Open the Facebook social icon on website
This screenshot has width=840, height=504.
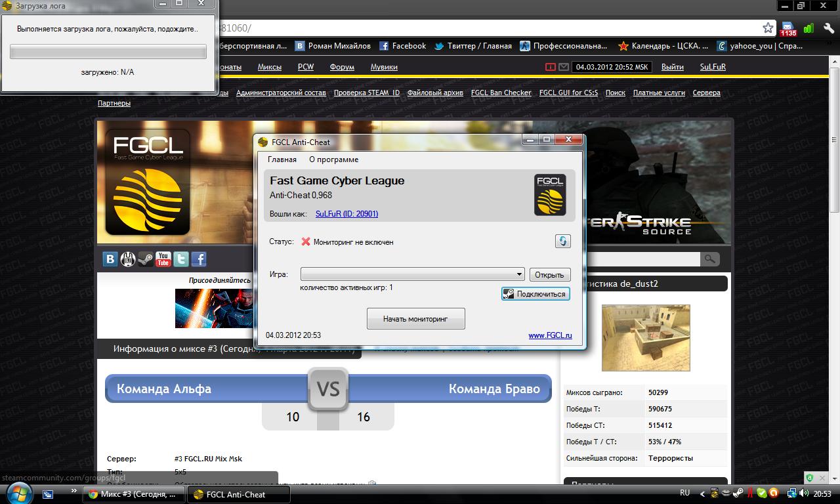199,259
